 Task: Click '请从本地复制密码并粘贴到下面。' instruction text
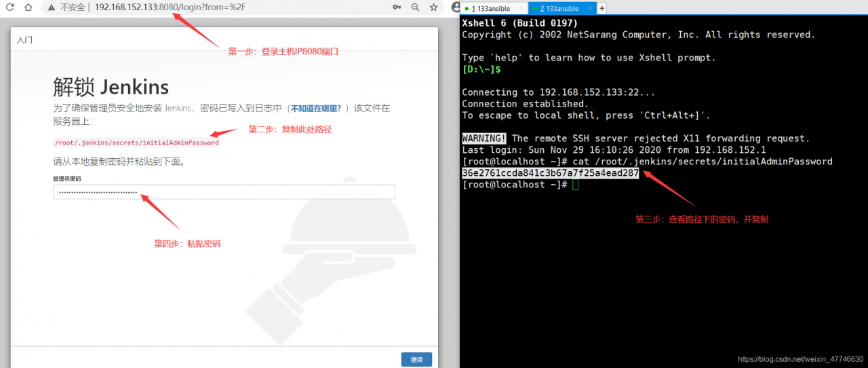coord(119,162)
